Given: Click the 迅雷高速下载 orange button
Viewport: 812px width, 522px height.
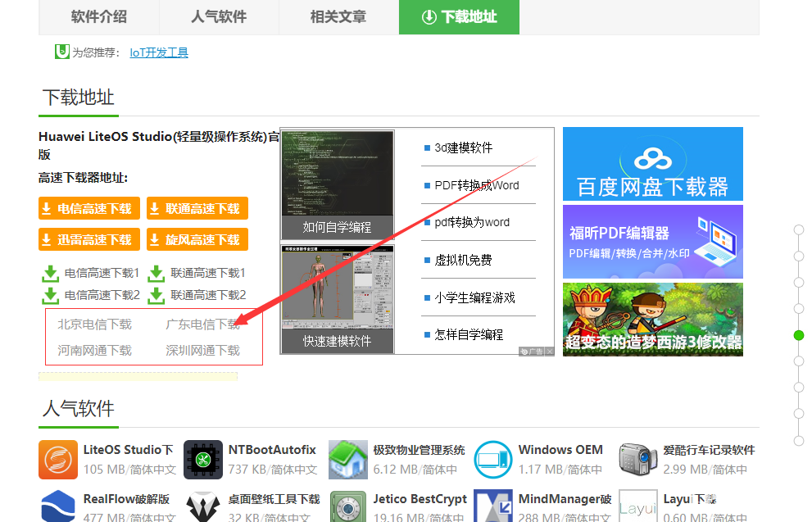Looking at the screenshot, I should pyautogui.click(x=89, y=240).
